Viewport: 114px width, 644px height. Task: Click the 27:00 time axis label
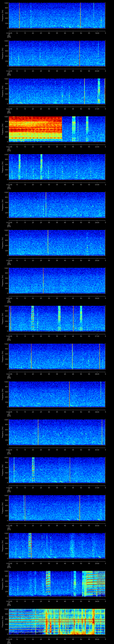tap(97, 336)
